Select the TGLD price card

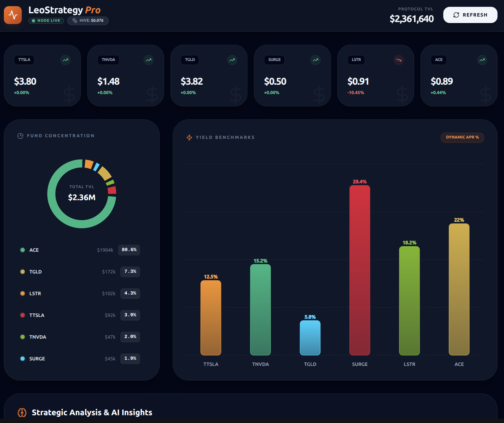click(x=209, y=76)
